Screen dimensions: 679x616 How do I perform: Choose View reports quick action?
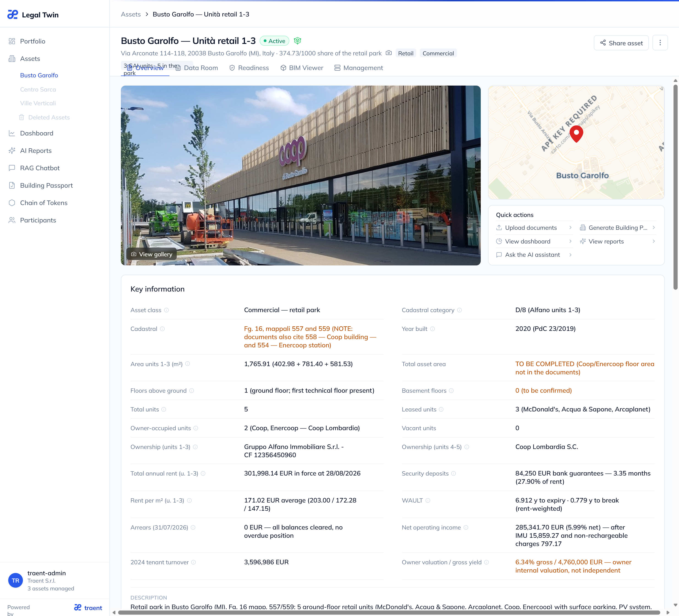[x=618, y=241]
